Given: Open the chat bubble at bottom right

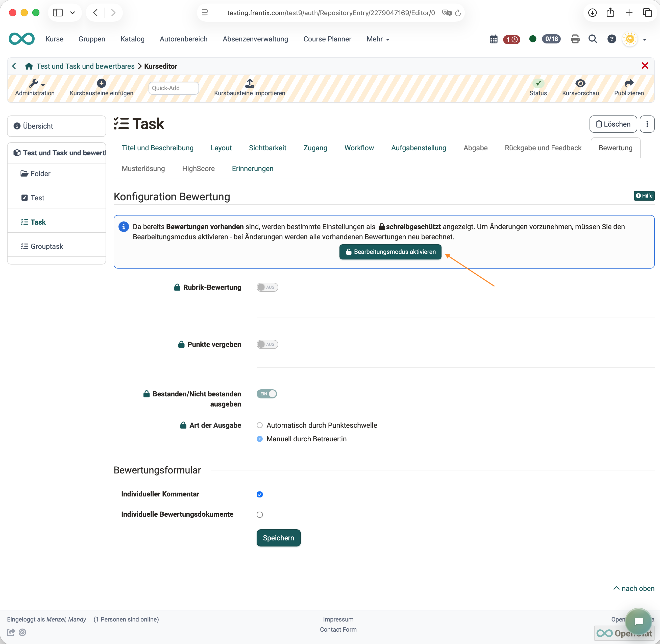Looking at the screenshot, I should 638,621.
